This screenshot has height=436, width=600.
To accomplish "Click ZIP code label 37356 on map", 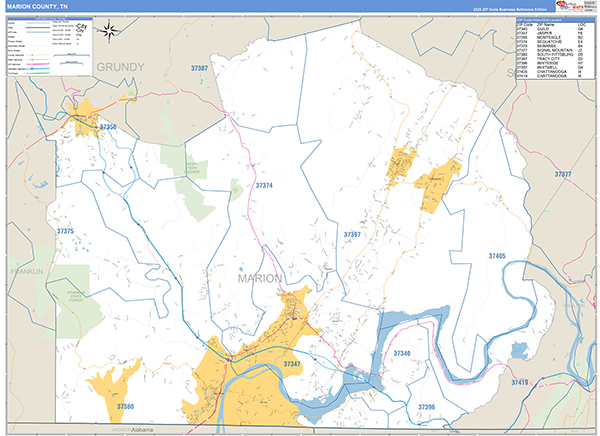I will pyautogui.click(x=108, y=127).
